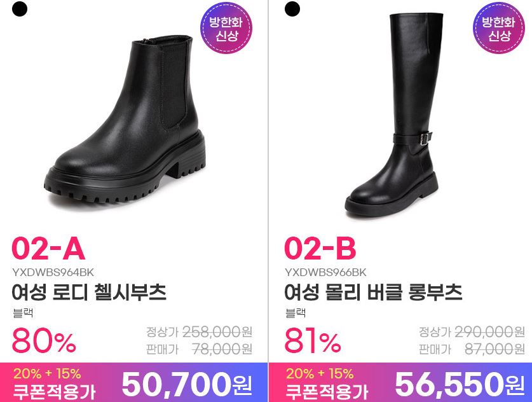Open 여성 로디 첼시부츠 product title
The width and height of the screenshot is (532, 402).
[89, 292]
